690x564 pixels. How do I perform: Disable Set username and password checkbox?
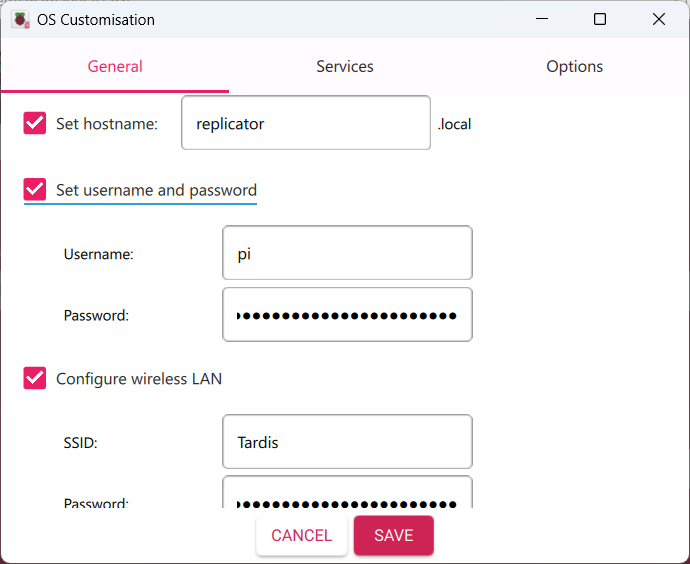coord(35,189)
